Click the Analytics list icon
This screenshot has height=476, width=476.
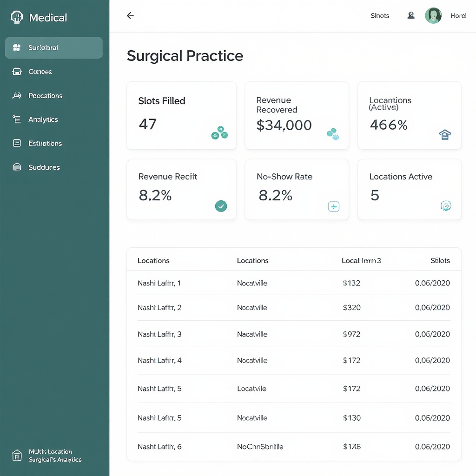coord(17,119)
